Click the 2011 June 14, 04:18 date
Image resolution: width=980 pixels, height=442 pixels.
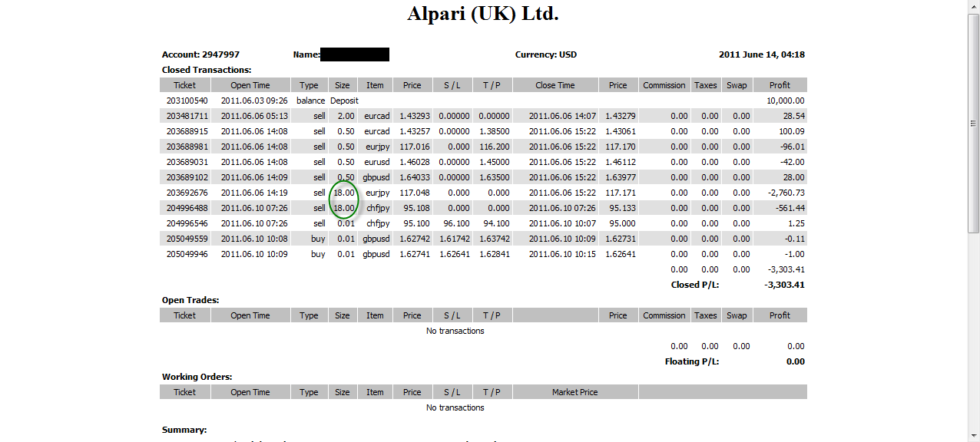(761, 54)
